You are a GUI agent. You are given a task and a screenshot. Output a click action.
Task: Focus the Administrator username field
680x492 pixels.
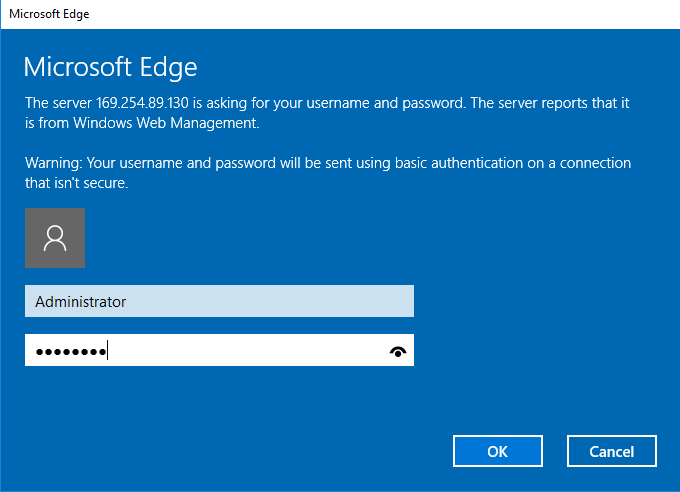219,301
